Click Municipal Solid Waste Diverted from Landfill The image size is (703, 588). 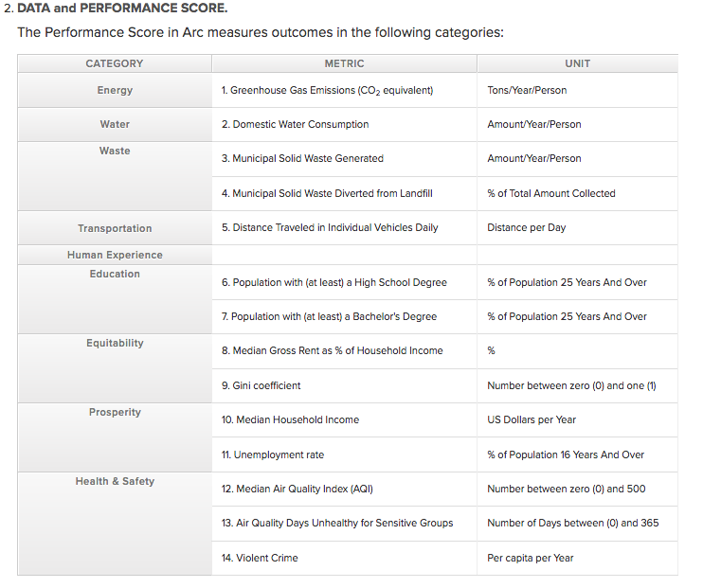[x=327, y=193]
